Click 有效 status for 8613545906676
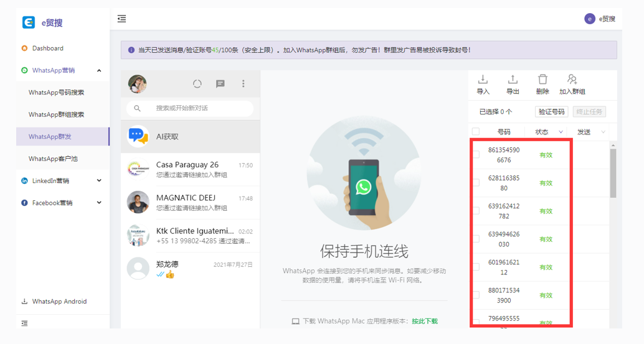The width and height of the screenshot is (644, 344). [x=546, y=155]
